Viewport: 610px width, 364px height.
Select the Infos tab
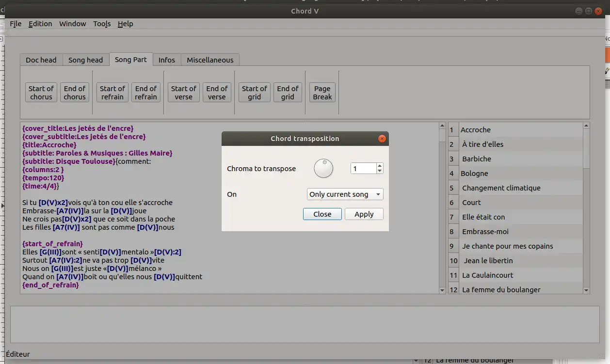167,60
